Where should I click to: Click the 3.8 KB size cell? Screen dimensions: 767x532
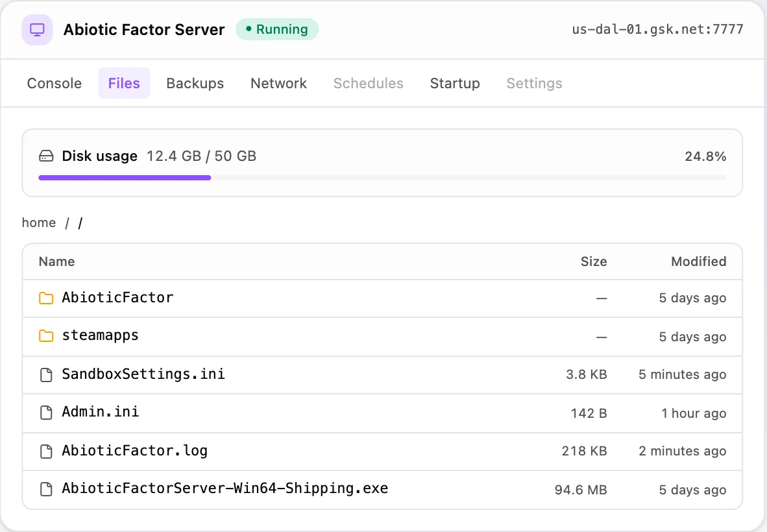(587, 374)
